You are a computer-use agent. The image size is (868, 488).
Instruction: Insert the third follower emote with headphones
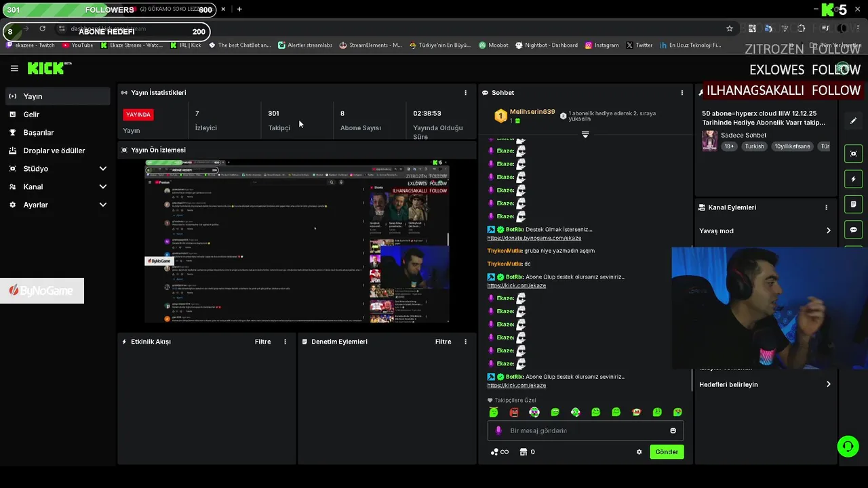click(x=534, y=412)
